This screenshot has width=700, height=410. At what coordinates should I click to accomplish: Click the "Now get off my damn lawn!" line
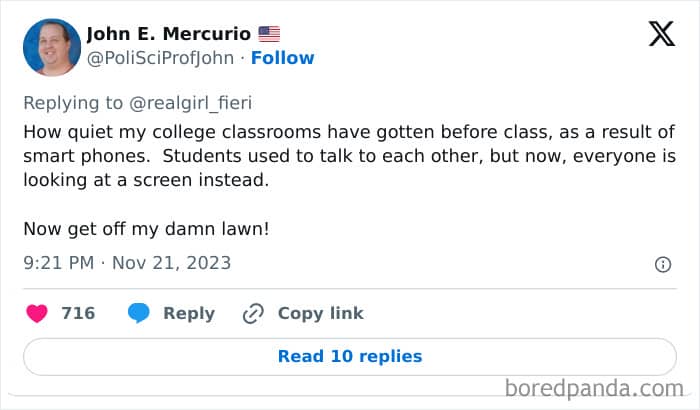coord(146,229)
